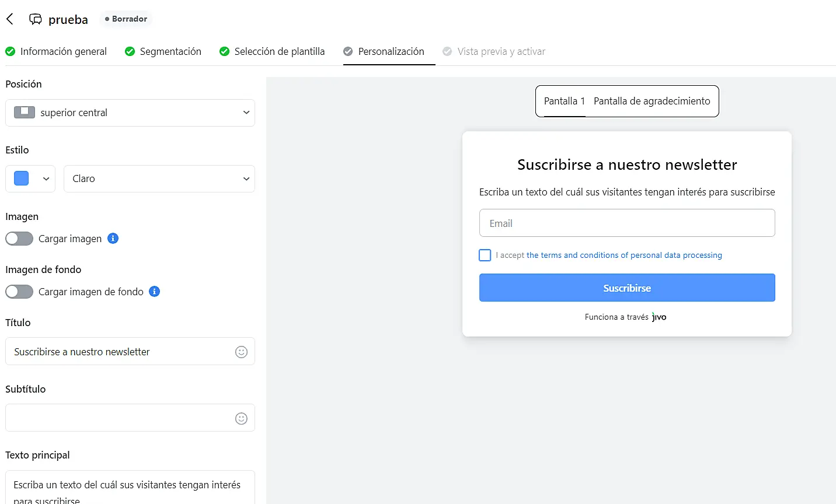Click the back arrow beside prueba
Viewport: 836px width, 504px height.
coord(10,19)
